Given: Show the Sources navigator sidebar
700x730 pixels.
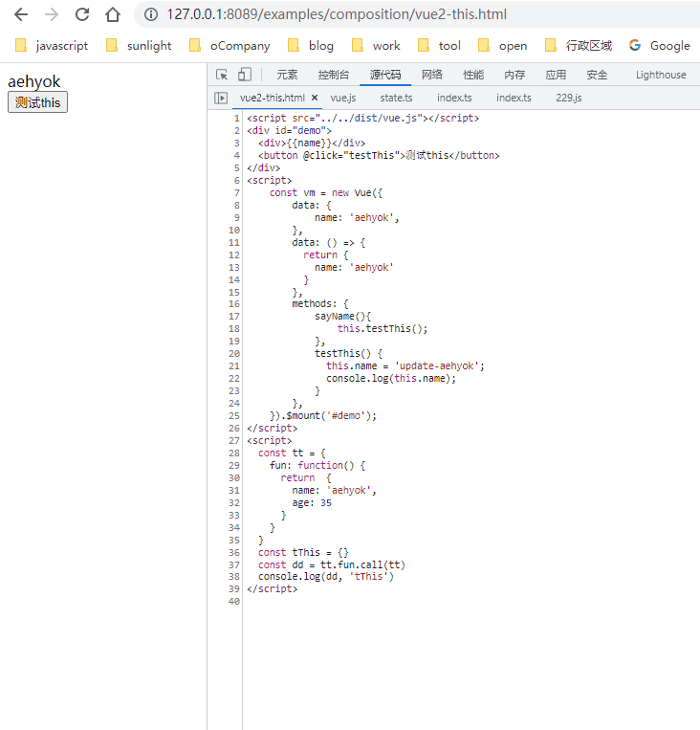Looking at the screenshot, I should point(221,98).
